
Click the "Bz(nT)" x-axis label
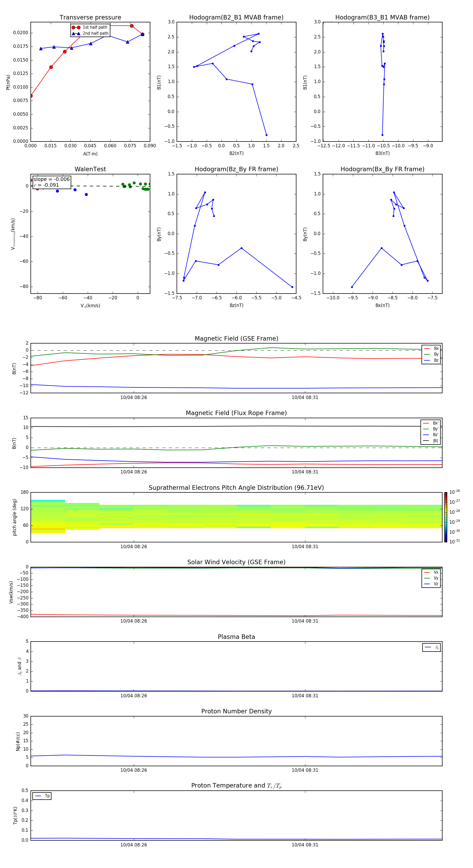click(236, 305)
